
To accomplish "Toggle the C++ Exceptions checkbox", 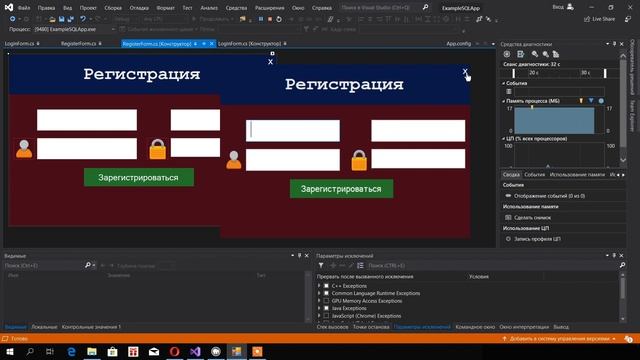I will coord(326,286).
